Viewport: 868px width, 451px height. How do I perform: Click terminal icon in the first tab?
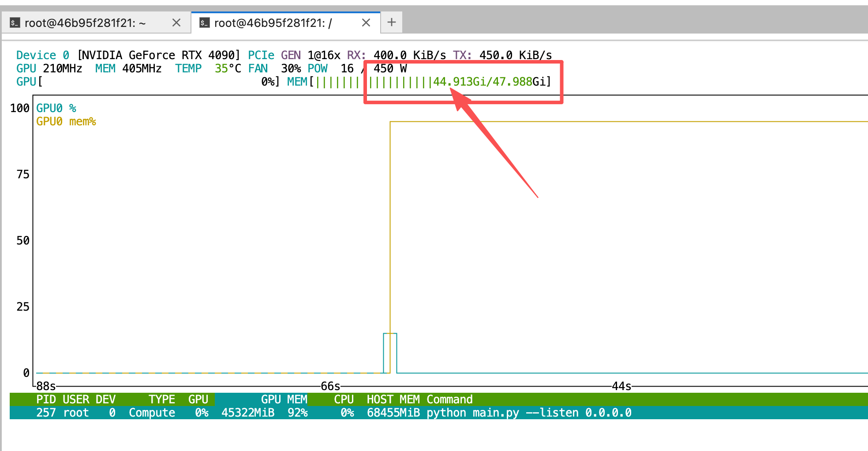coord(15,23)
